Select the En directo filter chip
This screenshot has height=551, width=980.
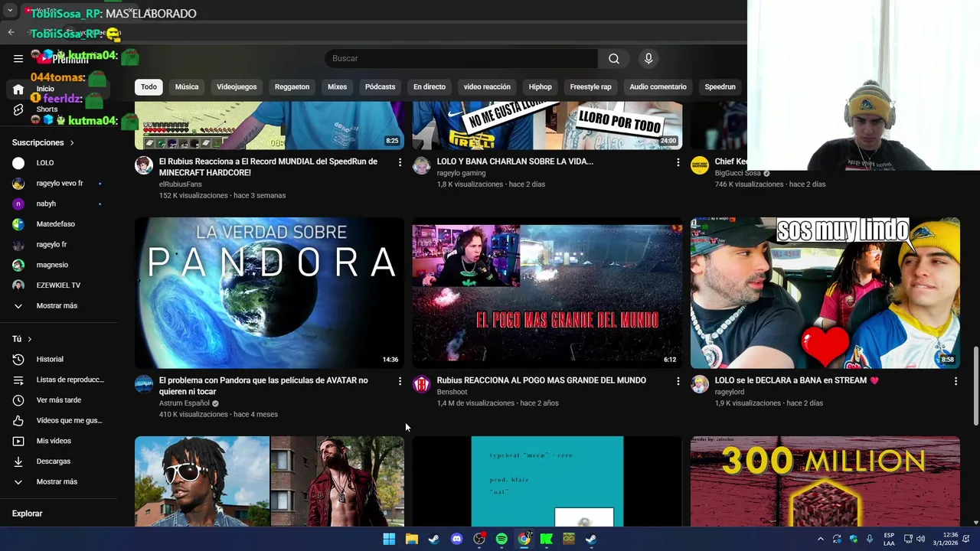pyautogui.click(x=430, y=87)
